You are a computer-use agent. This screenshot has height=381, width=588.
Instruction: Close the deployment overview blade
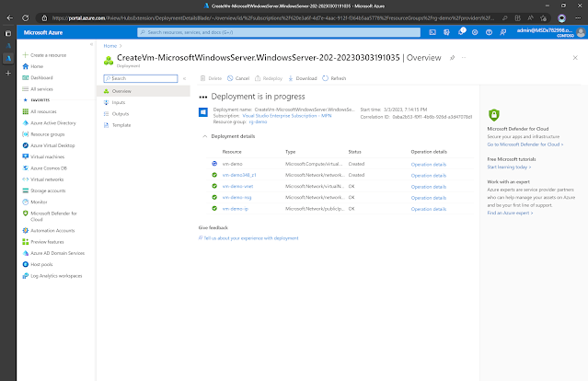coord(575,58)
